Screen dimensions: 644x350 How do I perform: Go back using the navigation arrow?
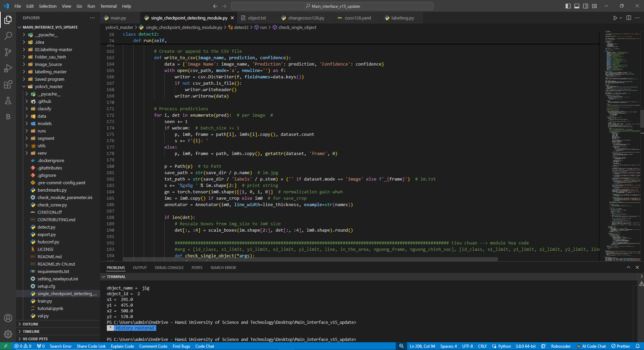pyautogui.click(x=215, y=6)
